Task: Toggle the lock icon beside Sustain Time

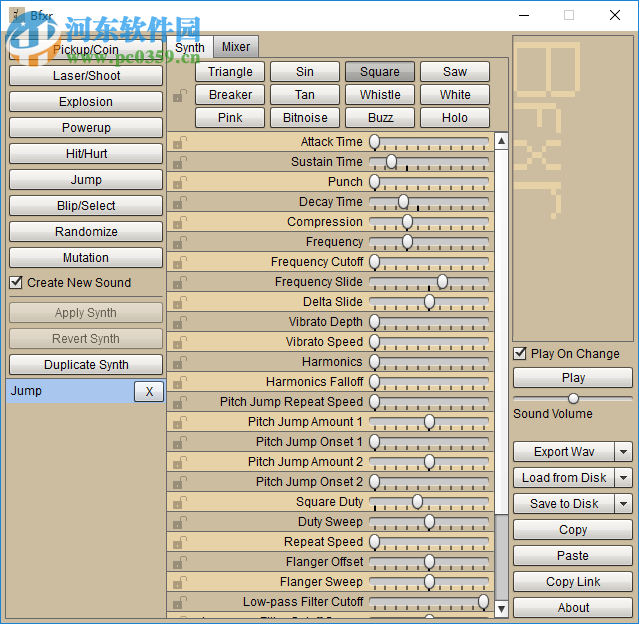Action: 180,162
